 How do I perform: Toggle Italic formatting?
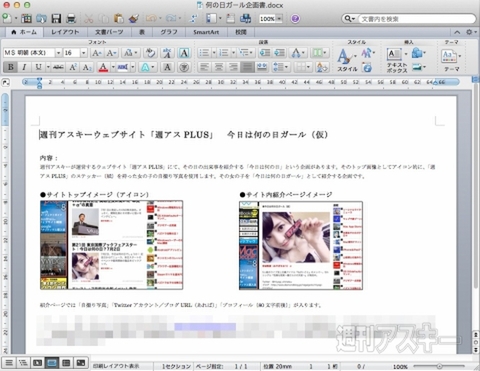[24, 67]
